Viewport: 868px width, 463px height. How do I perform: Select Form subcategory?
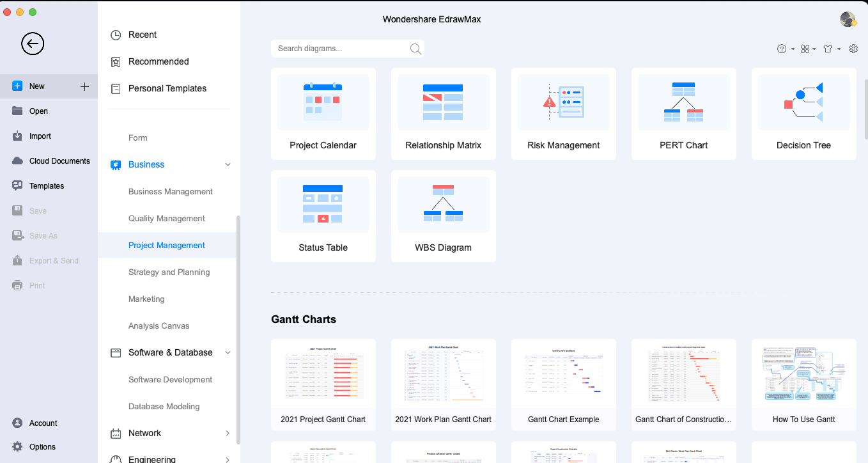[x=138, y=138]
